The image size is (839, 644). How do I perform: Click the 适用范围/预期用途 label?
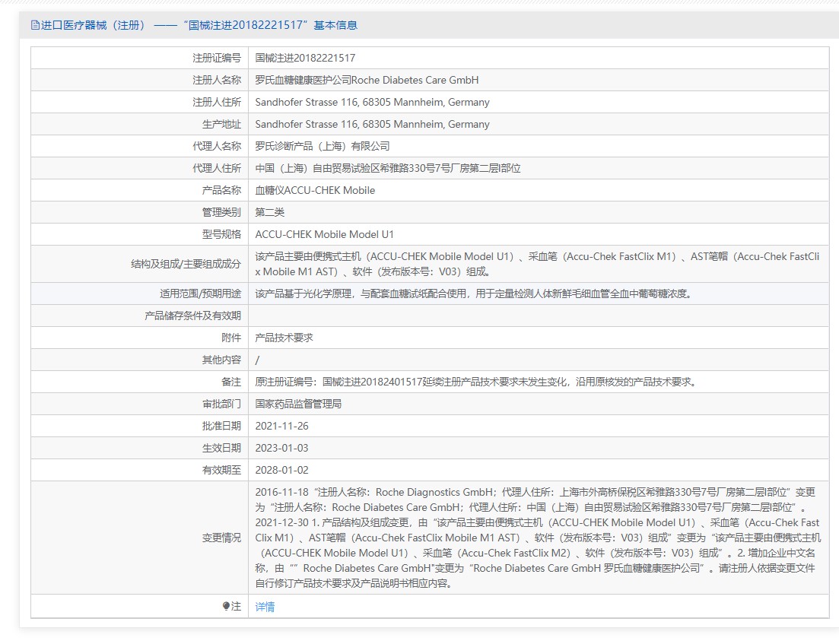coord(200,293)
